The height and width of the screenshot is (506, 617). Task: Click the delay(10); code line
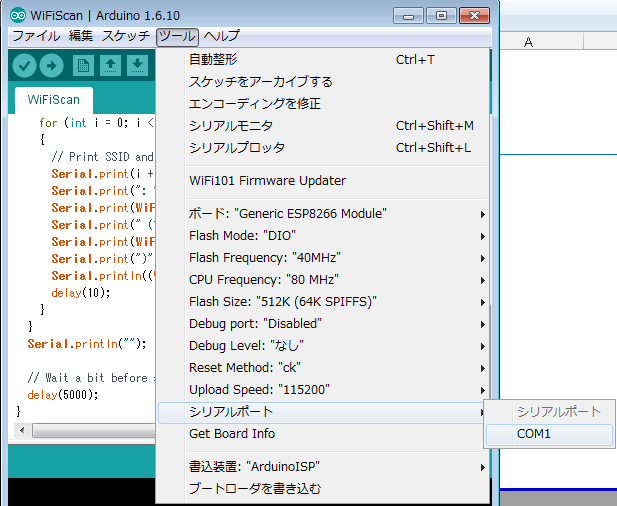click(81, 293)
